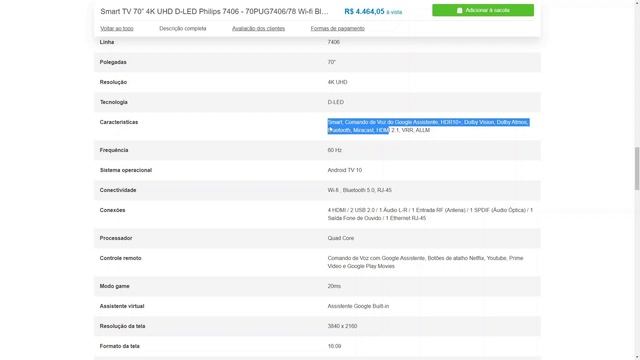Click the Características label
This screenshot has width=640, height=360.
[x=119, y=122]
